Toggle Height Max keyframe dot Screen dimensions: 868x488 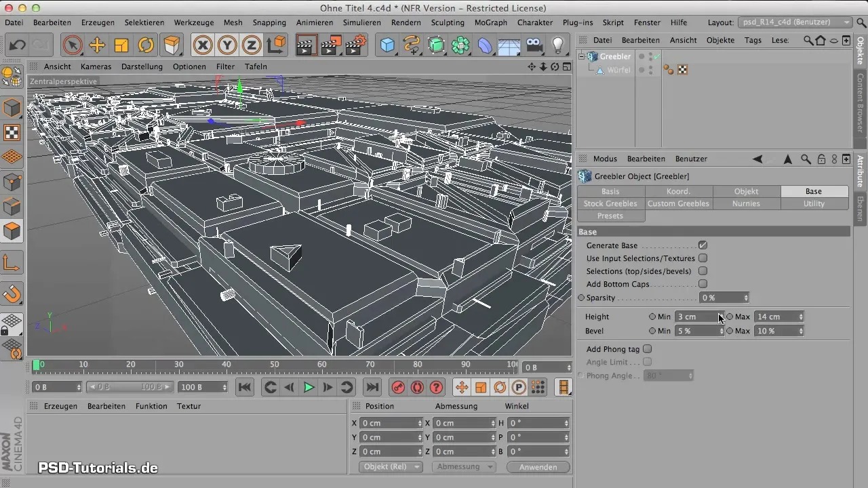(730, 317)
